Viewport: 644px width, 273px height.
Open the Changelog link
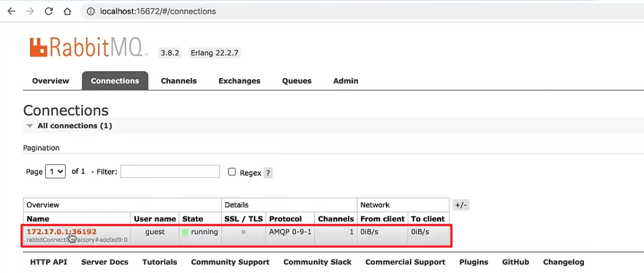(563, 262)
